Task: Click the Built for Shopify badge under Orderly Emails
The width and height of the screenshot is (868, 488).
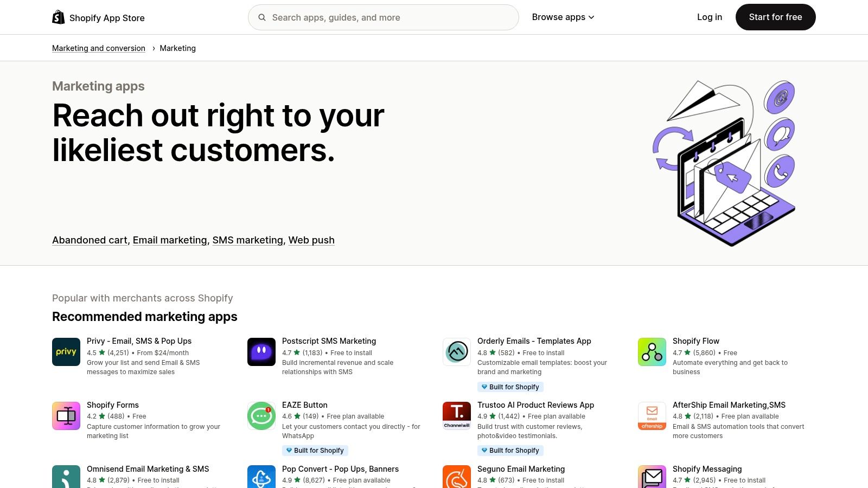Action: [510, 387]
